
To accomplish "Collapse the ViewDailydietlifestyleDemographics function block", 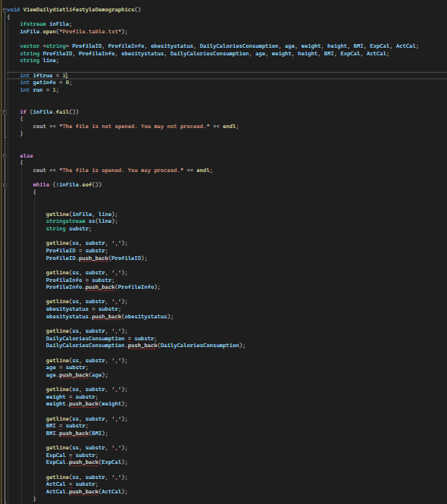I will pos(5,10).
